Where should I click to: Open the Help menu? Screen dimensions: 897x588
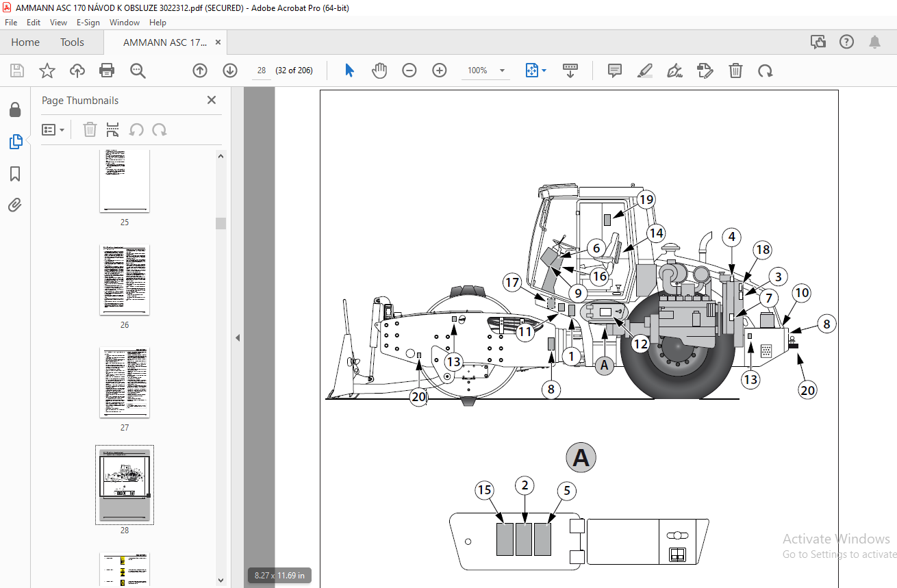point(157,22)
